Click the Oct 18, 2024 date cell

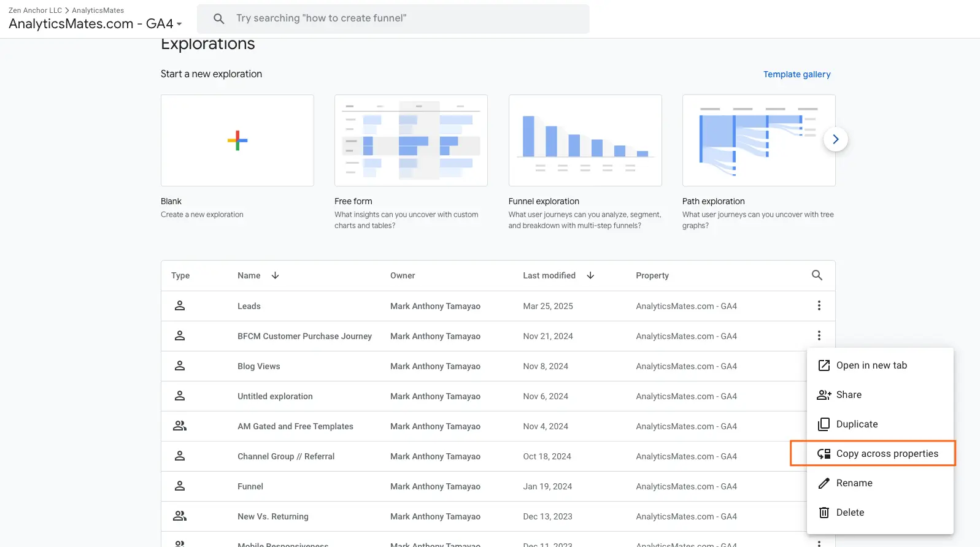(547, 456)
